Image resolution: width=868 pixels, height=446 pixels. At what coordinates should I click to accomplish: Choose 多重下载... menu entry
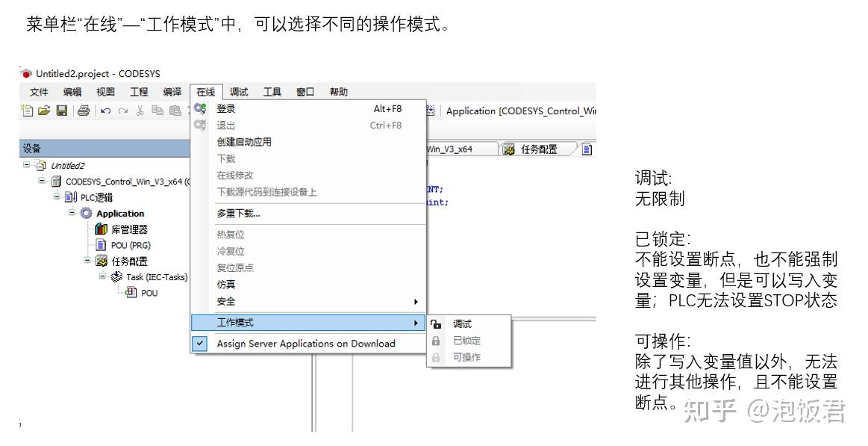point(308,214)
